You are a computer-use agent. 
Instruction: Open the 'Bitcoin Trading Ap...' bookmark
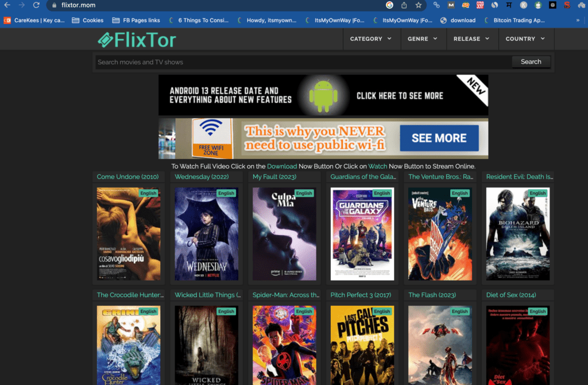tap(514, 20)
